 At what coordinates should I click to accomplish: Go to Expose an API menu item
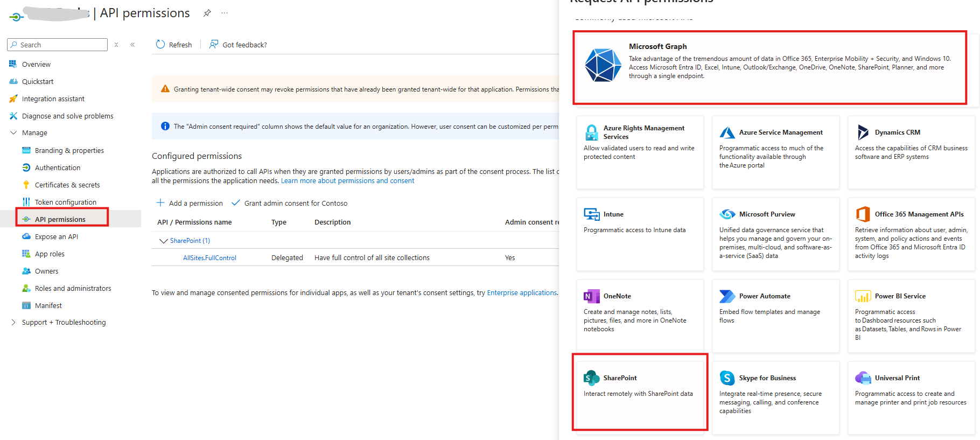click(x=57, y=236)
